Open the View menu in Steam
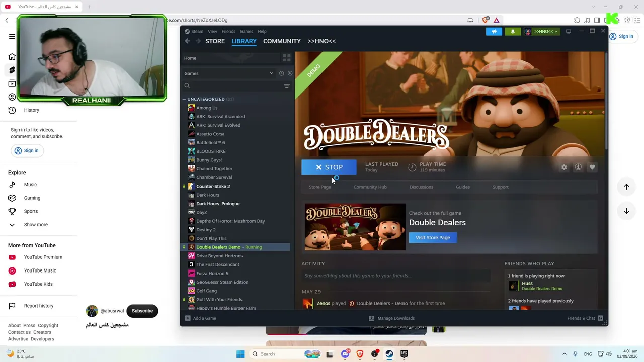 212,31
